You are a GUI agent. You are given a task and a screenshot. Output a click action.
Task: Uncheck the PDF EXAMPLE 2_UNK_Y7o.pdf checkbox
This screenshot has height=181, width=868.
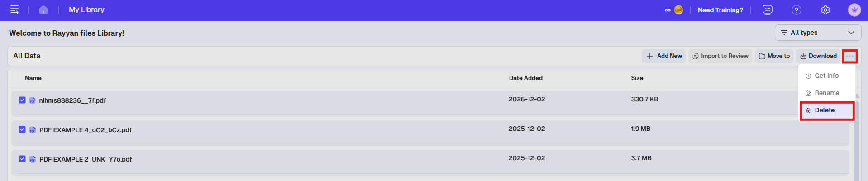[22, 159]
